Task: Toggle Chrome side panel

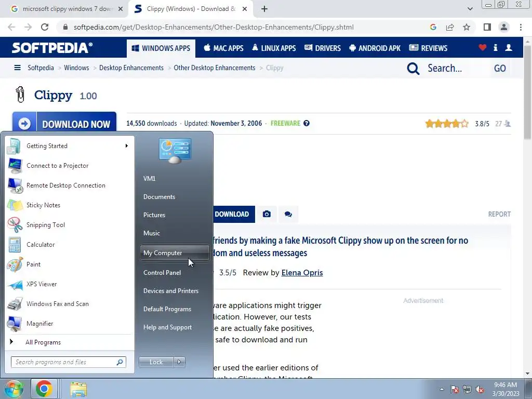Action: [x=487, y=27]
